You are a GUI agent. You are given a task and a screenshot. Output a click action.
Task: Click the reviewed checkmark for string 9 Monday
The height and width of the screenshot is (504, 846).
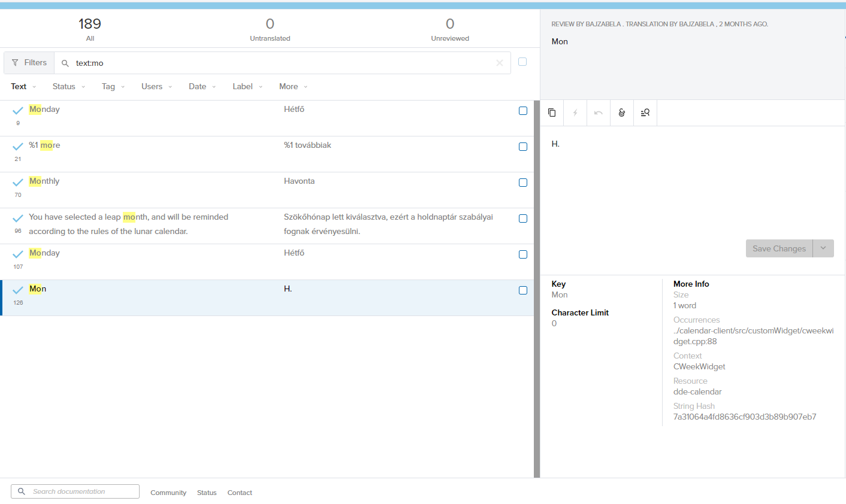[x=18, y=111]
